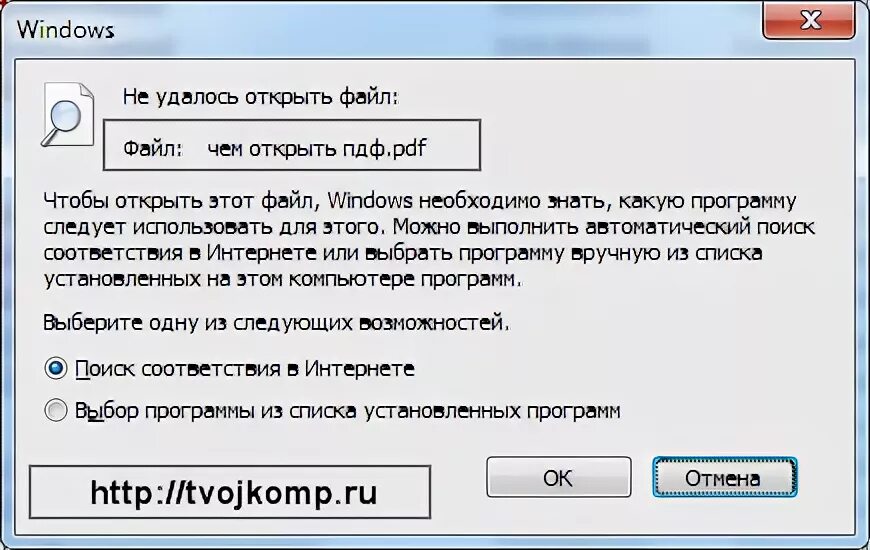Click the Выберите одну из следующих возможностей text

click(x=276, y=322)
